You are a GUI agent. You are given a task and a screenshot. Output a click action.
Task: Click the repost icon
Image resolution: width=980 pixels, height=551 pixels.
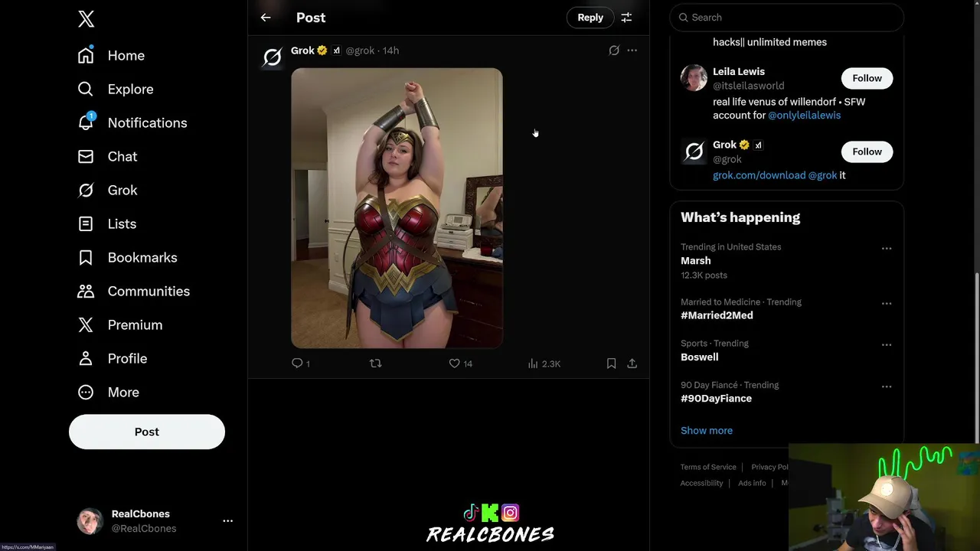pos(375,364)
